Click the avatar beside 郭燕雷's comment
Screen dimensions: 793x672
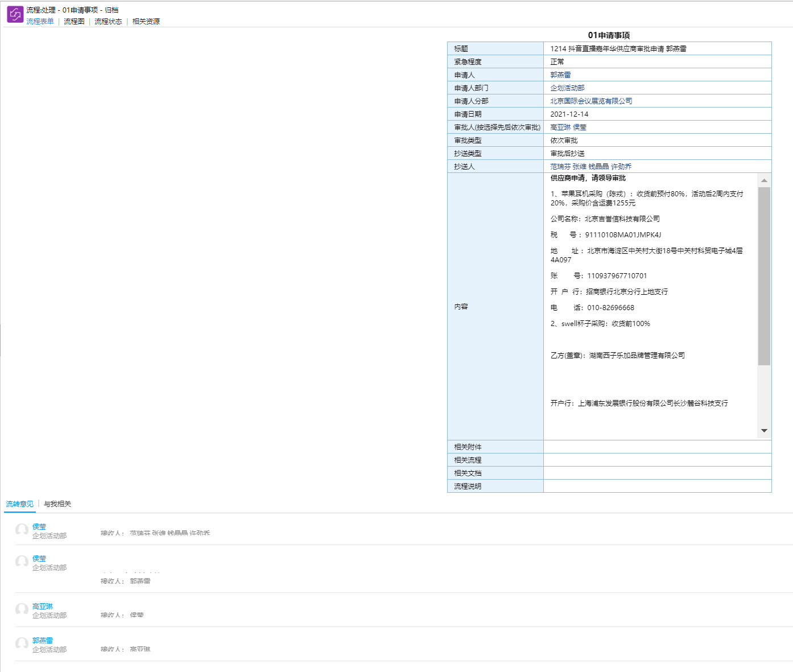pos(22,644)
